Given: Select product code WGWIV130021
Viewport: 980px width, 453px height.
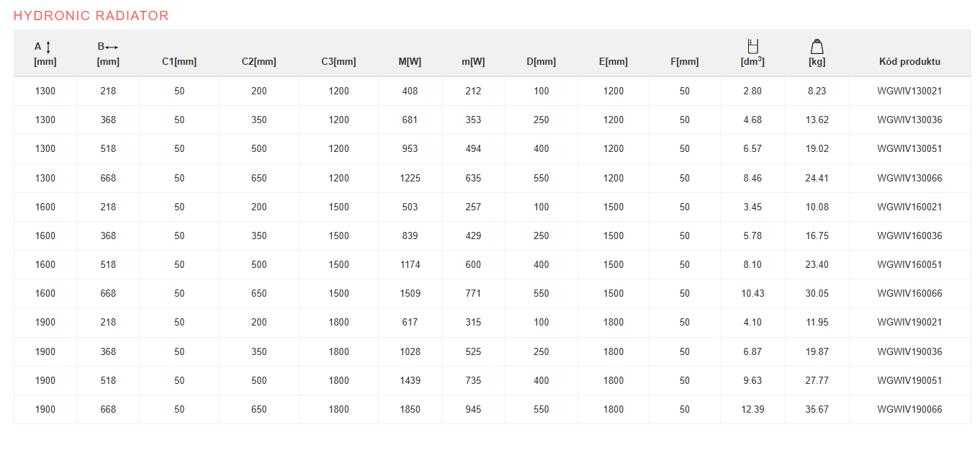Looking at the screenshot, I should click(909, 91).
